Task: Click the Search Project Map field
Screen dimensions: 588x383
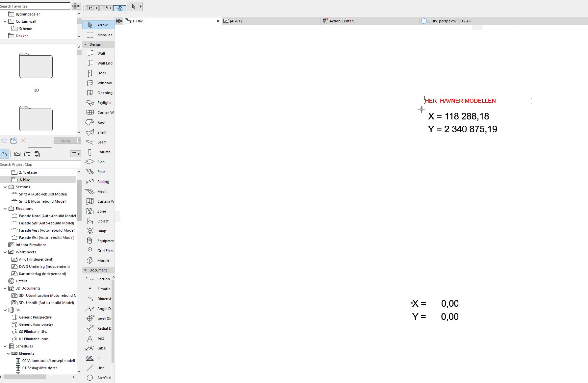Action: pos(40,165)
